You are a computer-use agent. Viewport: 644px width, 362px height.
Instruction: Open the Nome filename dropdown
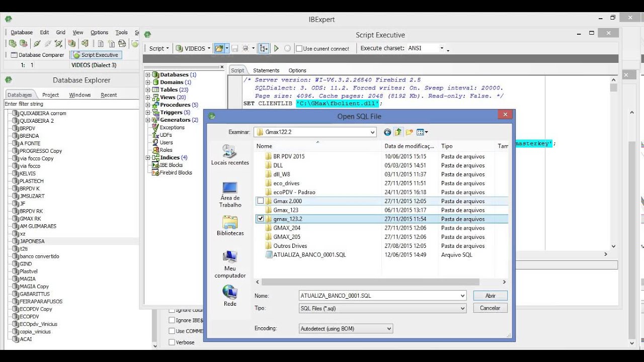tap(462, 296)
